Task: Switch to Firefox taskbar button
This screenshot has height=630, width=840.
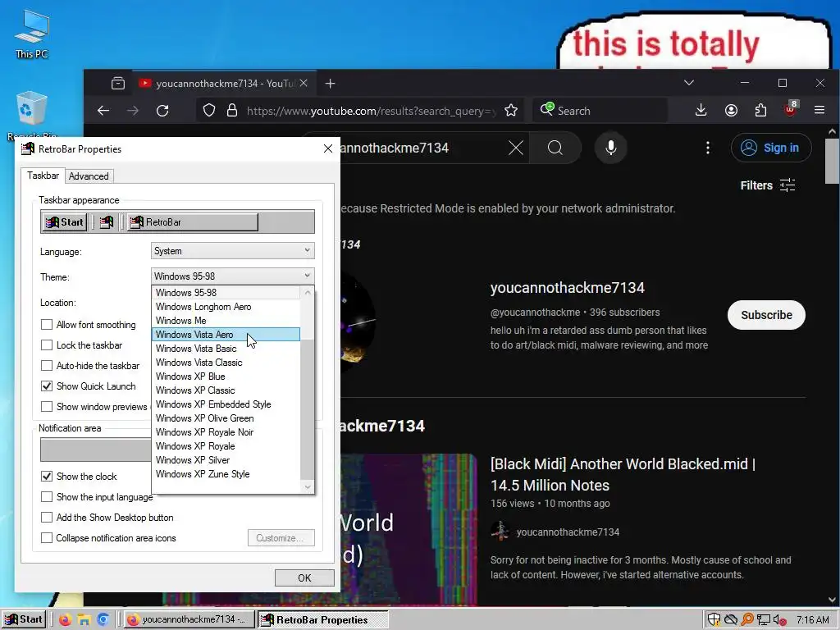Action: 189,620
